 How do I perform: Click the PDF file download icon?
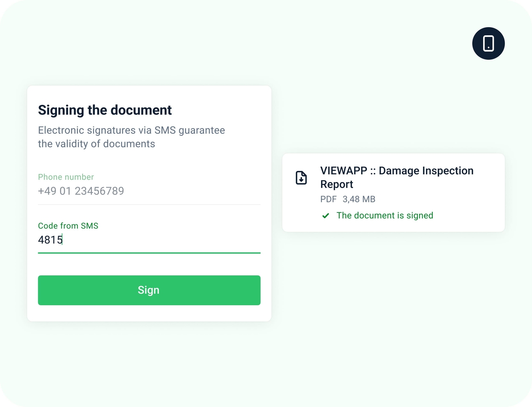click(301, 178)
